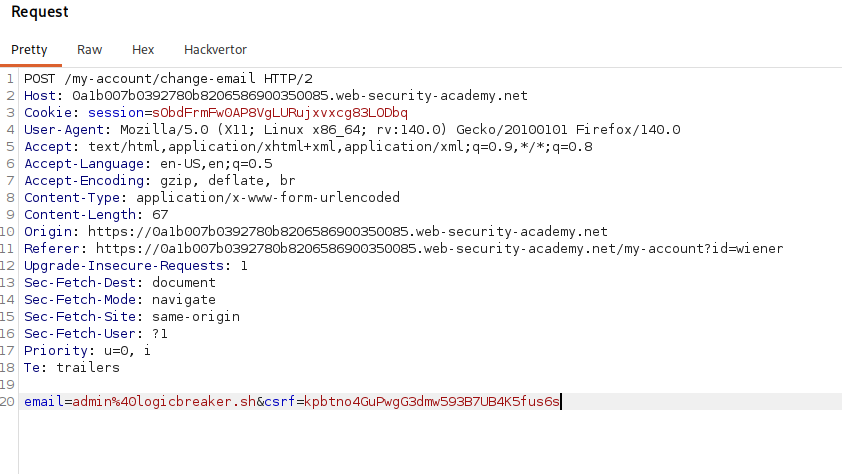Click the Accept-Encoding header line
The height and width of the screenshot is (474, 842).
pos(159,181)
